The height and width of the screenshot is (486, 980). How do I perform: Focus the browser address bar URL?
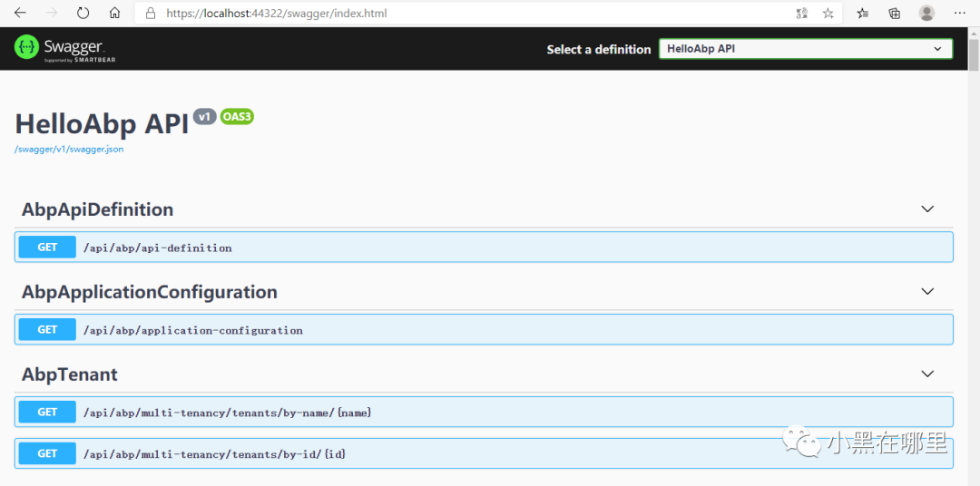pyautogui.click(x=276, y=13)
